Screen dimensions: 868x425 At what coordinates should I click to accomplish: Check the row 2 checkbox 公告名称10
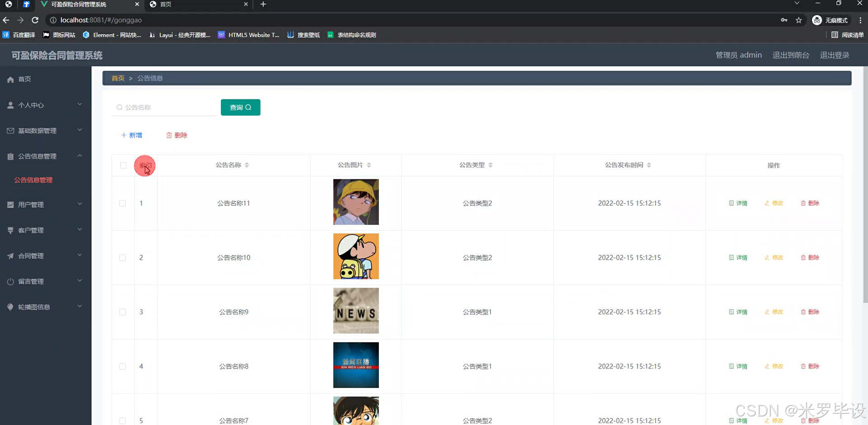[123, 257]
